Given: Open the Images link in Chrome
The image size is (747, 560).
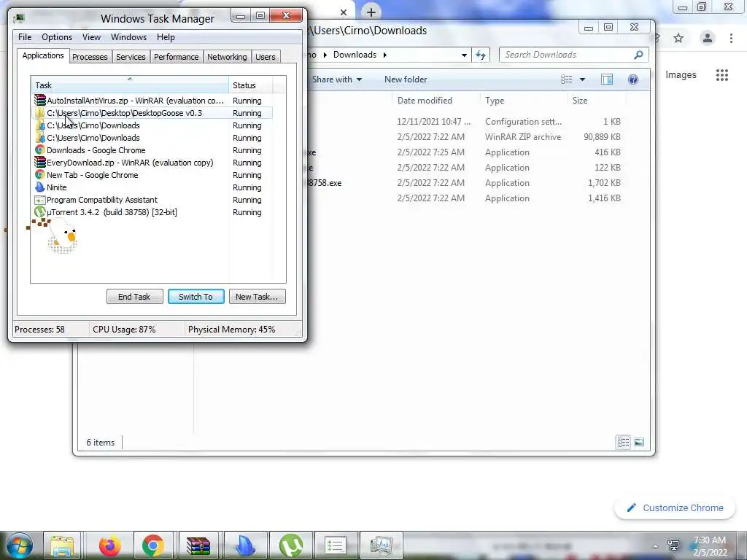Looking at the screenshot, I should 681,75.
